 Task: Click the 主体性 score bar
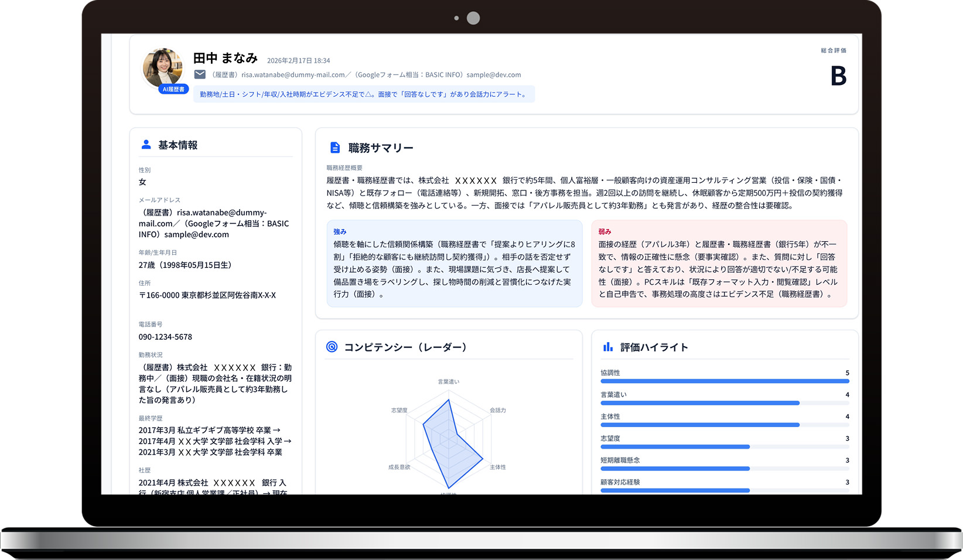click(724, 425)
